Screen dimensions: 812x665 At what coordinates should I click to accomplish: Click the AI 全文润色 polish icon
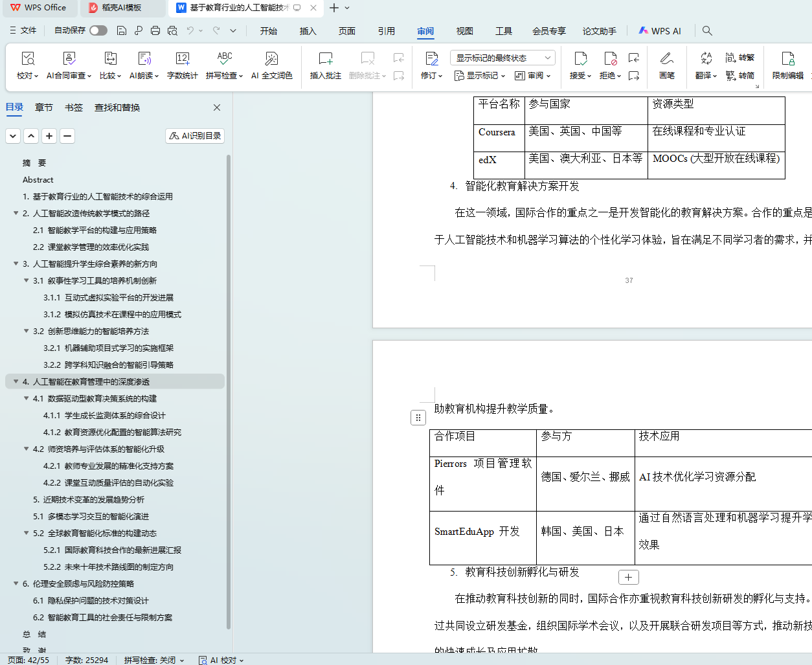pyautogui.click(x=271, y=59)
